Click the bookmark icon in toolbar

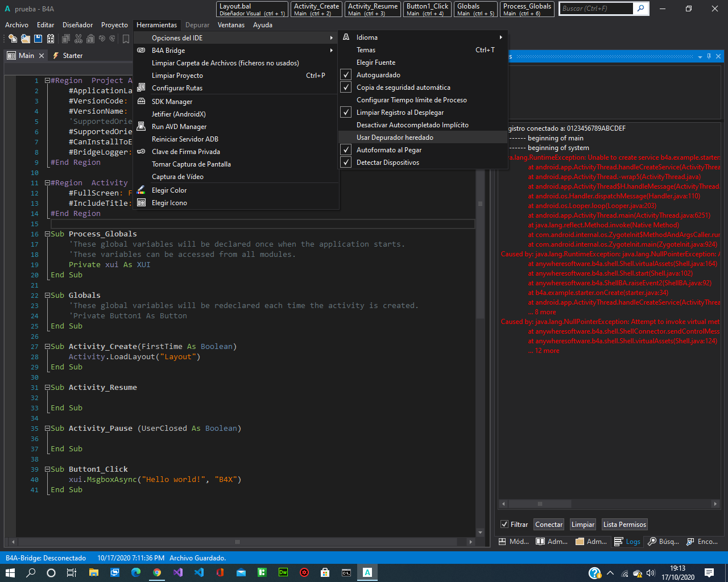point(126,39)
